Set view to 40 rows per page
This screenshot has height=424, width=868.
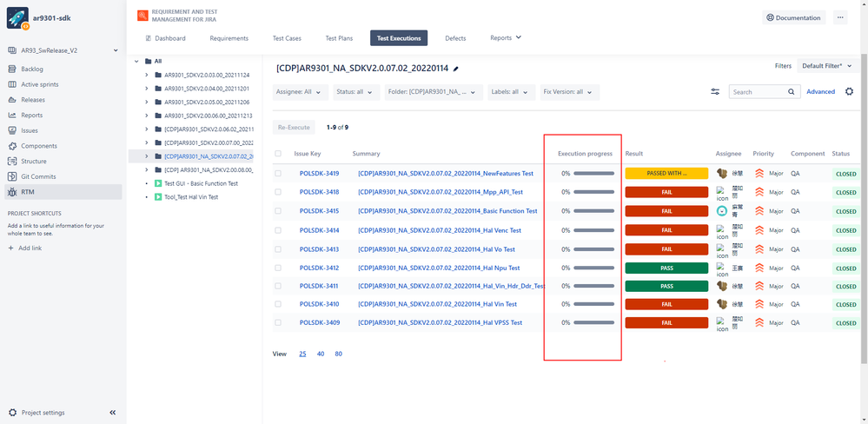coord(321,354)
